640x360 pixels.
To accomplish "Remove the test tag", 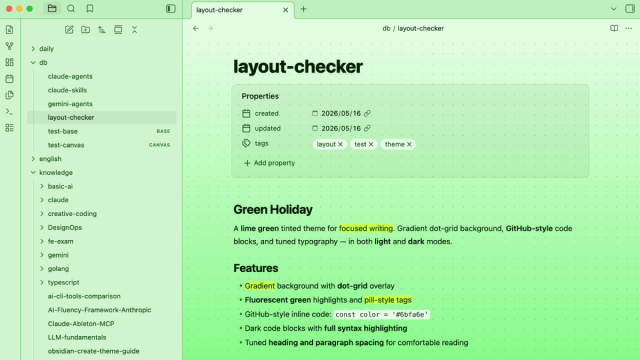I will (371, 144).
